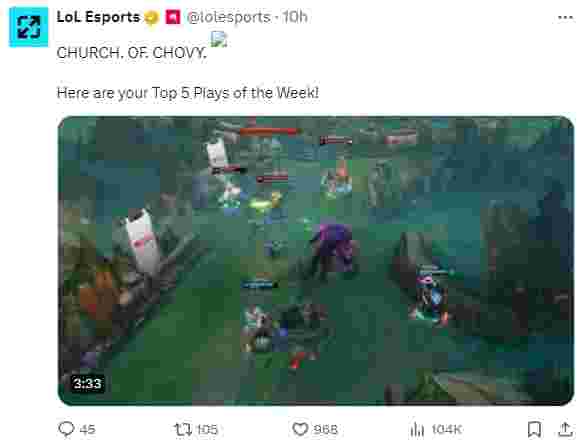Like the tweet with heart icon

300,429
